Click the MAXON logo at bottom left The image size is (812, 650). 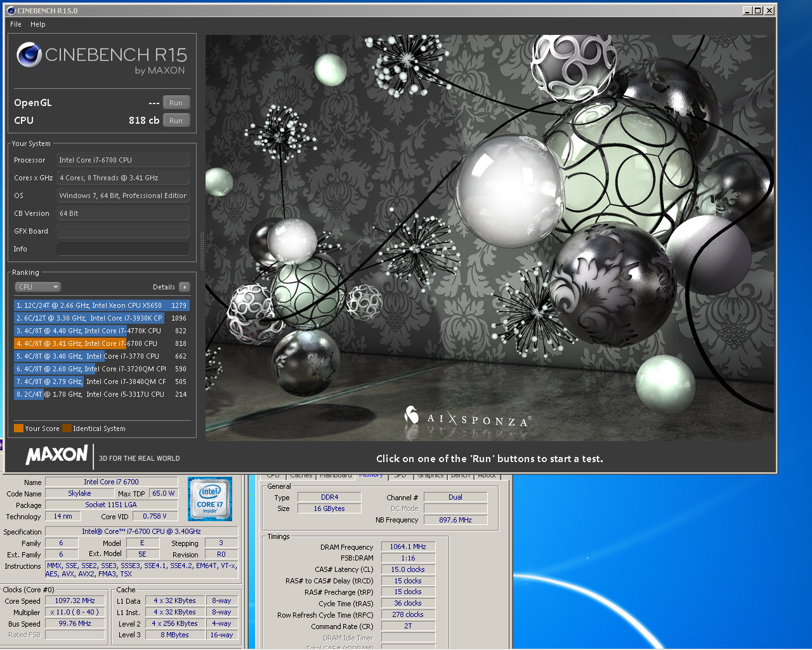coord(56,454)
